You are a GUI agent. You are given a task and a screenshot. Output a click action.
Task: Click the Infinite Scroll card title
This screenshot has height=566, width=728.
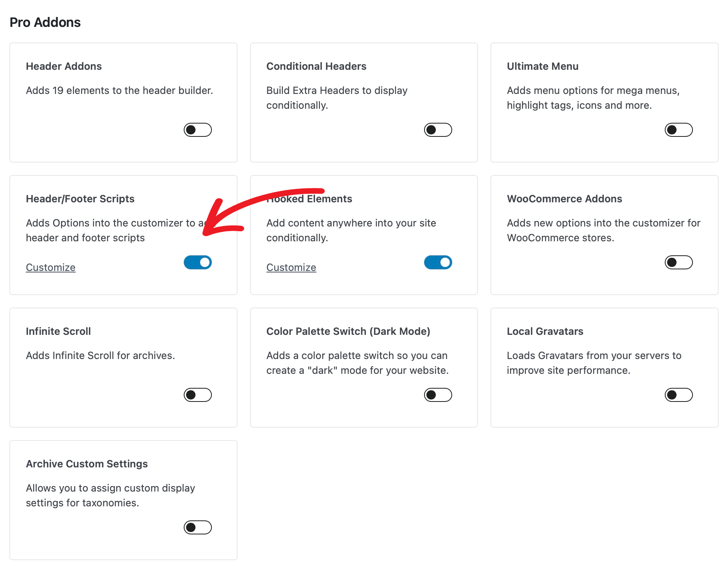pos(58,331)
